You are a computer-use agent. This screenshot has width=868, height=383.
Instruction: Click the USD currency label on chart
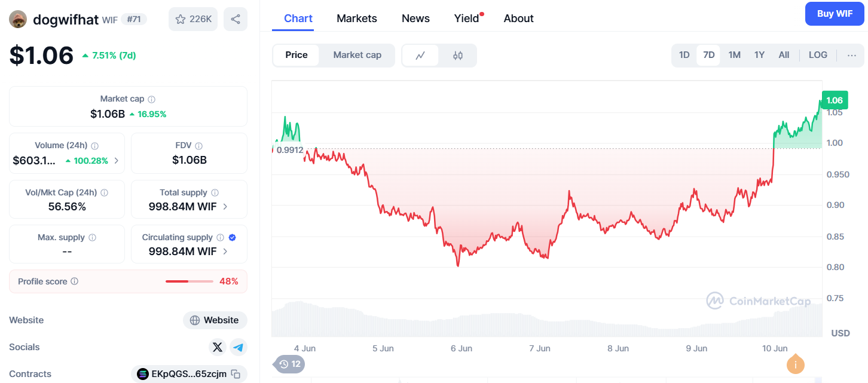(x=841, y=333)
